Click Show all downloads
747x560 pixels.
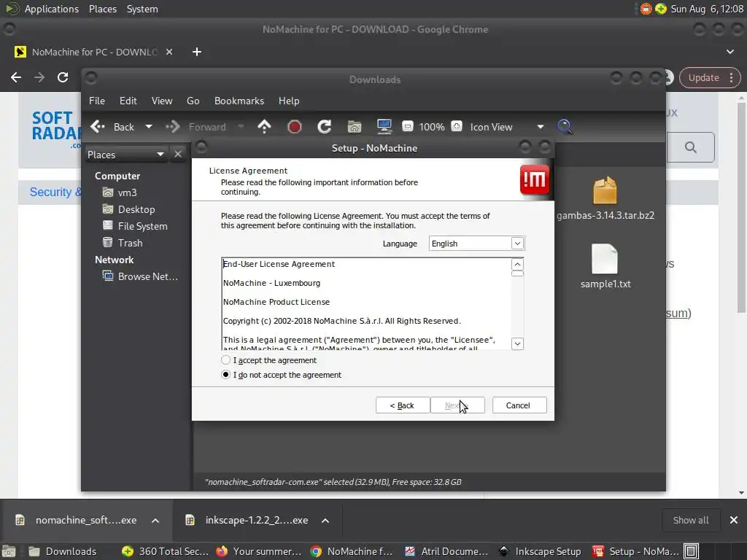(690, 520)
